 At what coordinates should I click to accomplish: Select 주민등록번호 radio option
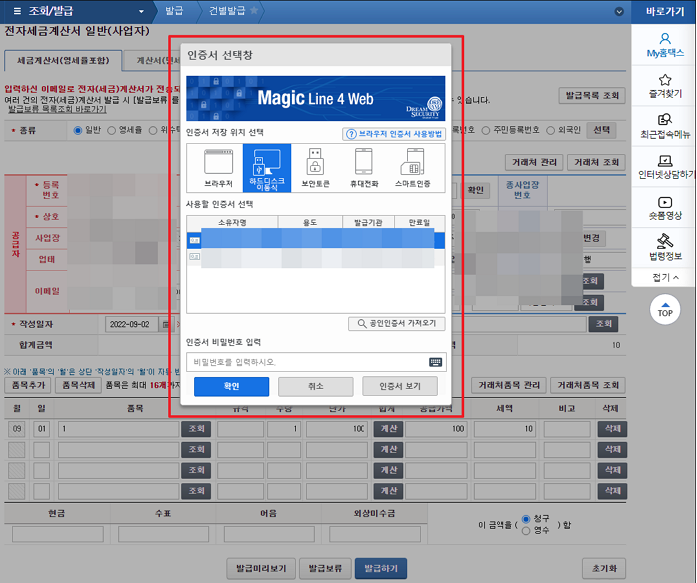pos(486,130)
